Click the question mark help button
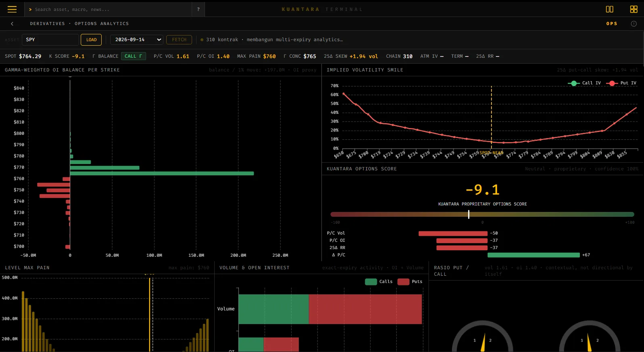The image size is (644, 352). point(198,9)
